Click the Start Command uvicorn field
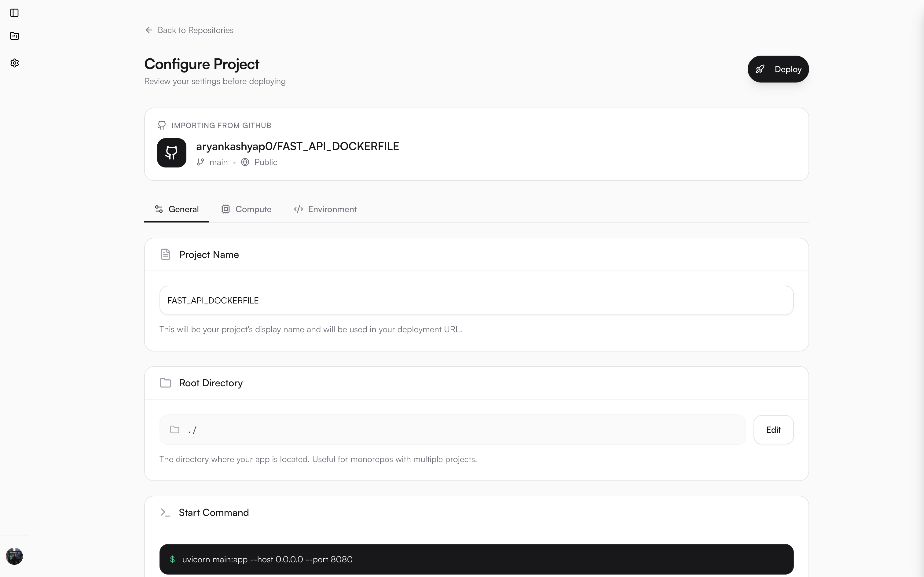Screen dimensions: 924x577 (x=476, y=559)
